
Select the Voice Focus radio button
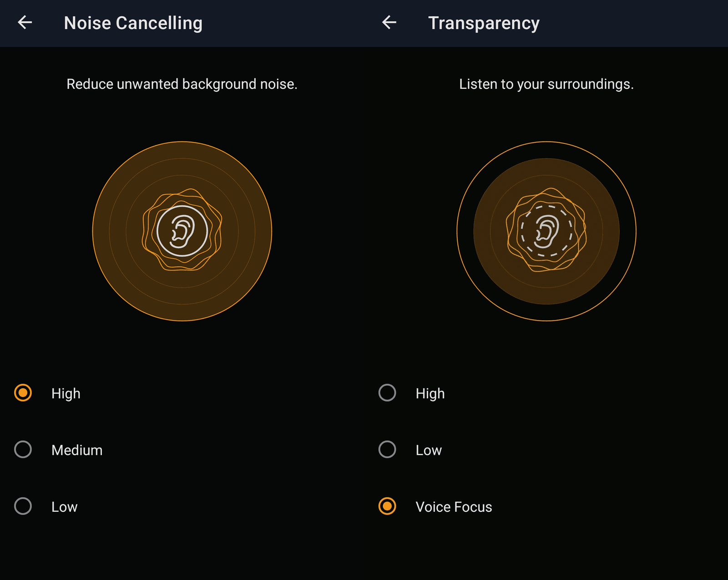387,506
